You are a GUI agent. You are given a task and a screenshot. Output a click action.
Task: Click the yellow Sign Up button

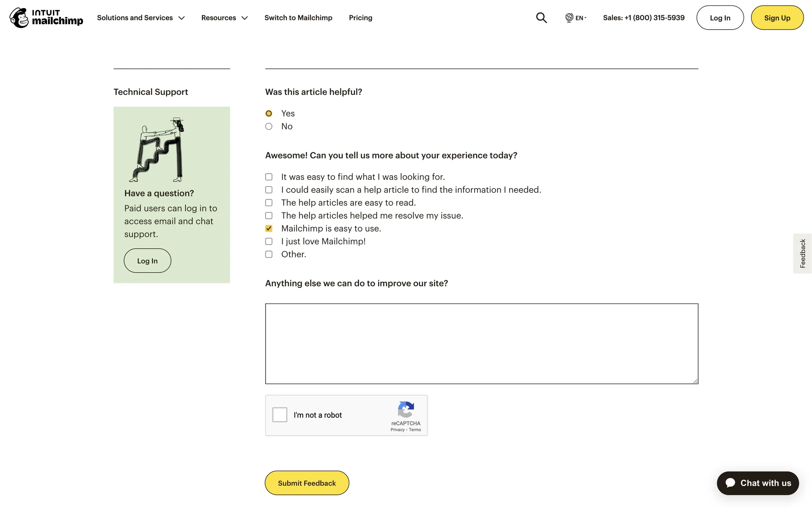point(777,18)
